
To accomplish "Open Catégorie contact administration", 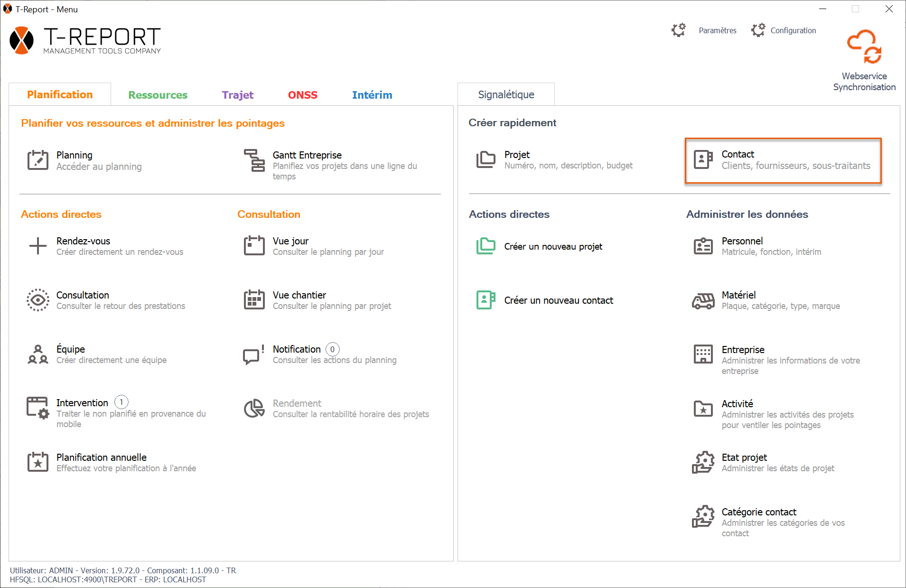I will point(758,512).
